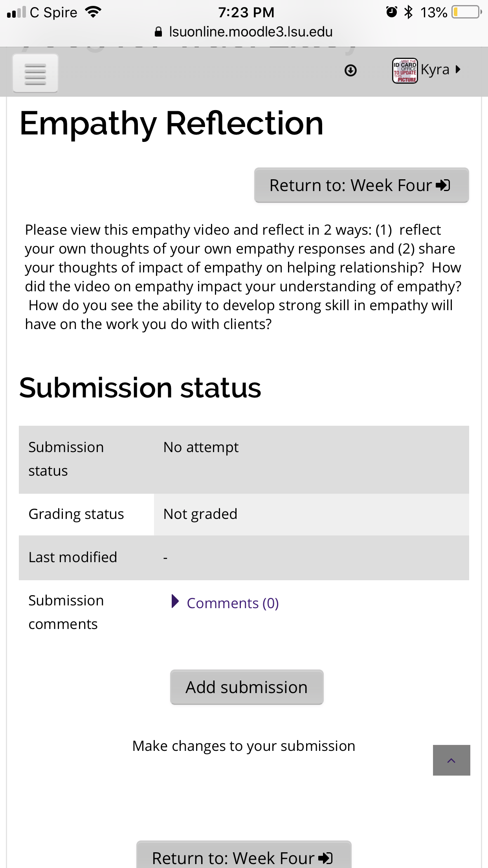
Task: Open the hamburger navigation menu
Action: (x=35, y=74)
